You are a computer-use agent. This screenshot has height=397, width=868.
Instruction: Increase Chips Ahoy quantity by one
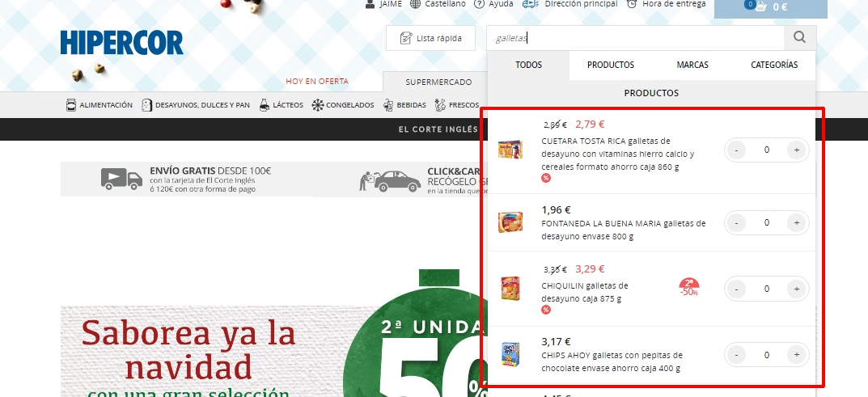pos(797,354)
